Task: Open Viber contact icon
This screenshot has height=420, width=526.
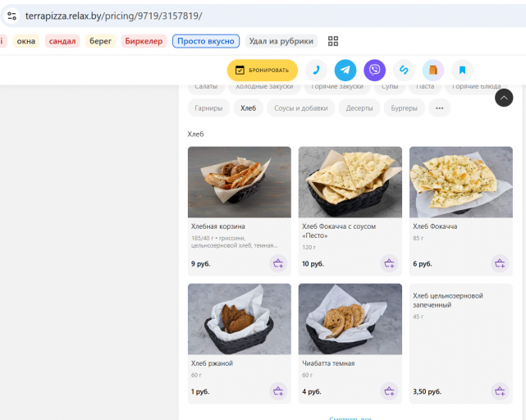Action: point(374,70)
